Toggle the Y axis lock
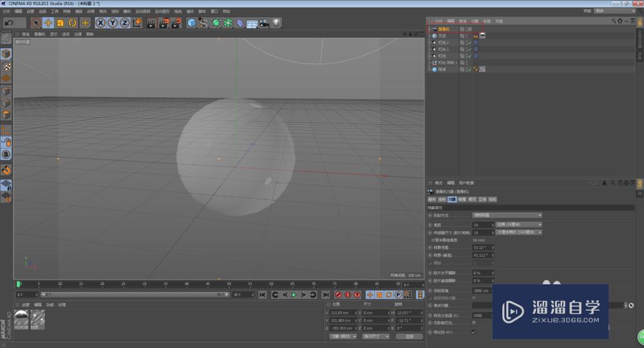The width and height of the screenshot is (644, 348). click(113, 23)
